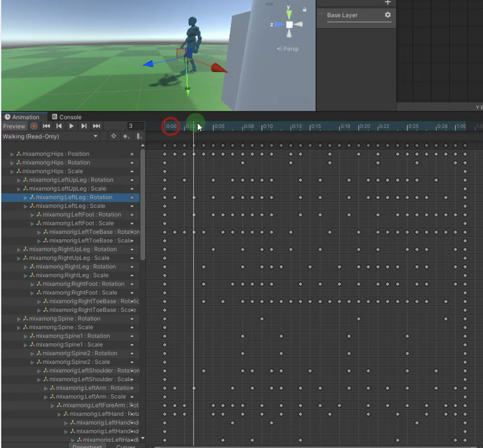Expand mixamorig:LeftFoot : Rotation property
The width and height of the screenshot is (483, 448).
pos(33,215)
